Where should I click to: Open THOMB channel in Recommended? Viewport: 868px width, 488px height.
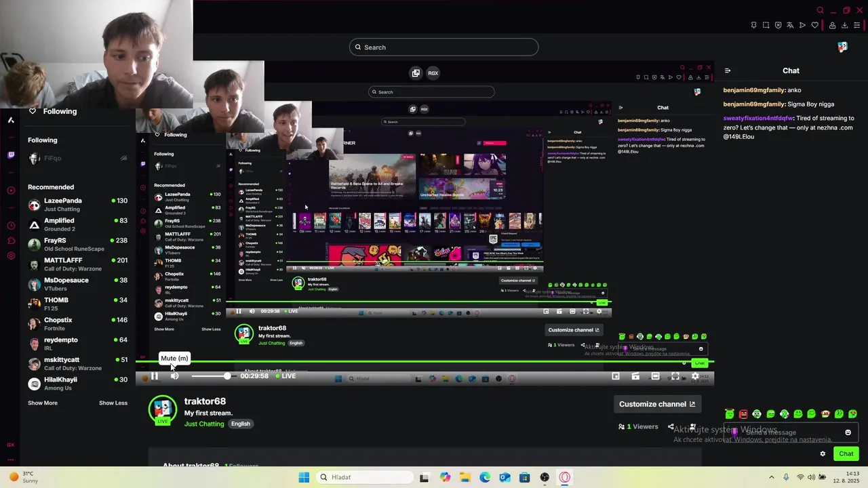coord(78,304)
